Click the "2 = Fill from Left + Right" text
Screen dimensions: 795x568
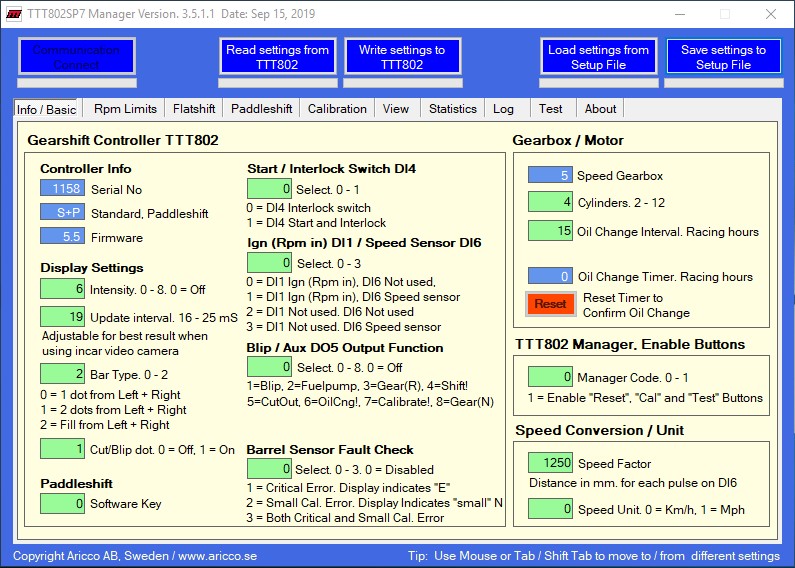point(105,425)
